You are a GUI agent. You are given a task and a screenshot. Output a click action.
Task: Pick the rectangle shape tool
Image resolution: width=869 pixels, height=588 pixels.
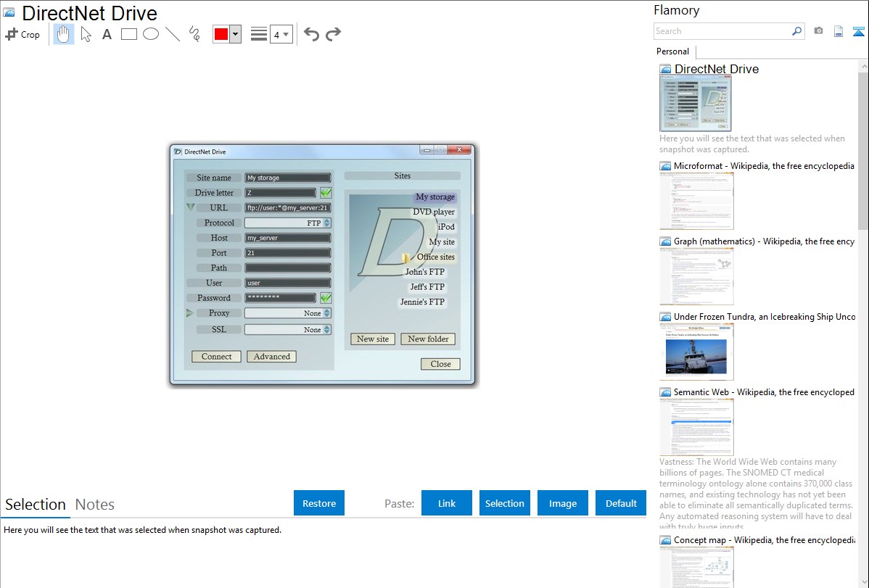[128, 34]
